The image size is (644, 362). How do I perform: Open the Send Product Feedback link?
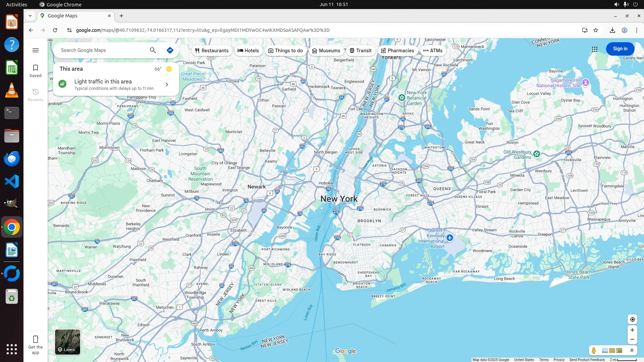pos(587,360)
